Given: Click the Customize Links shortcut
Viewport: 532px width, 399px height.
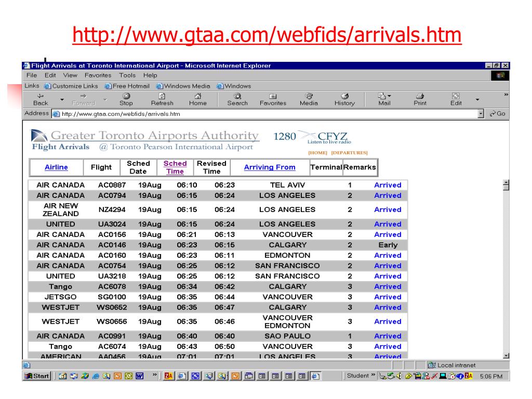Looking at the screenshot, I should (71, 86).
